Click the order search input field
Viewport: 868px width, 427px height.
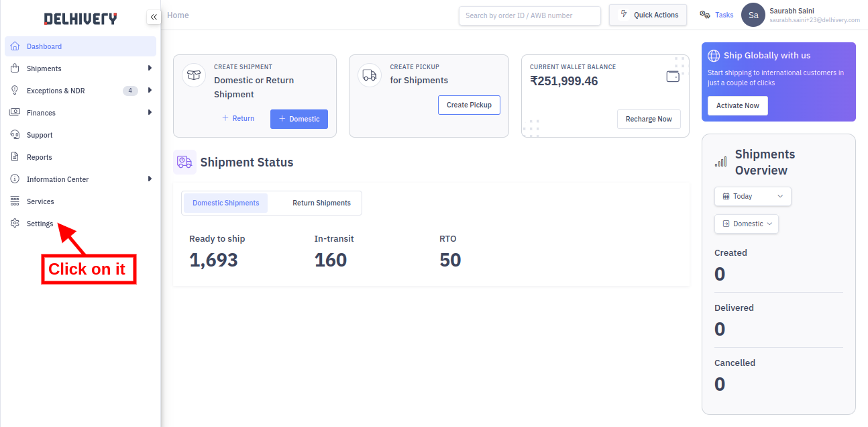529,15
